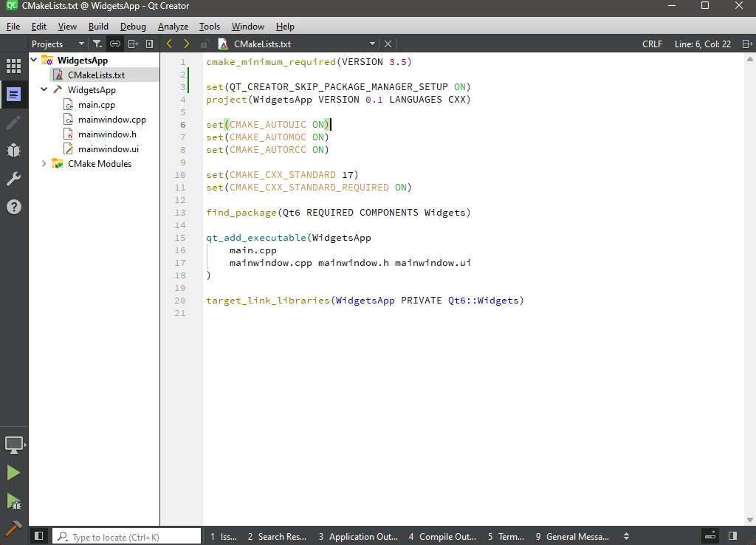Build project with the hammer icon
The width and height of the screenshot is (756, 545).
[13, 528]
